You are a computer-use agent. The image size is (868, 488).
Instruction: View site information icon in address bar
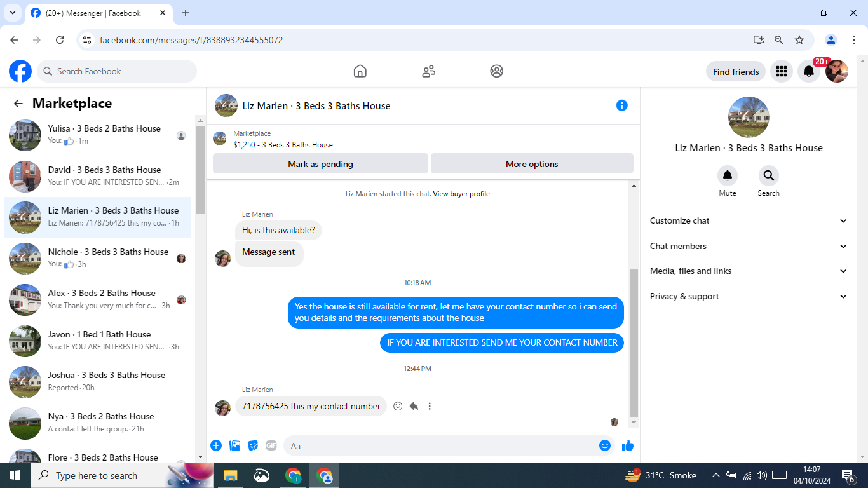87,40
